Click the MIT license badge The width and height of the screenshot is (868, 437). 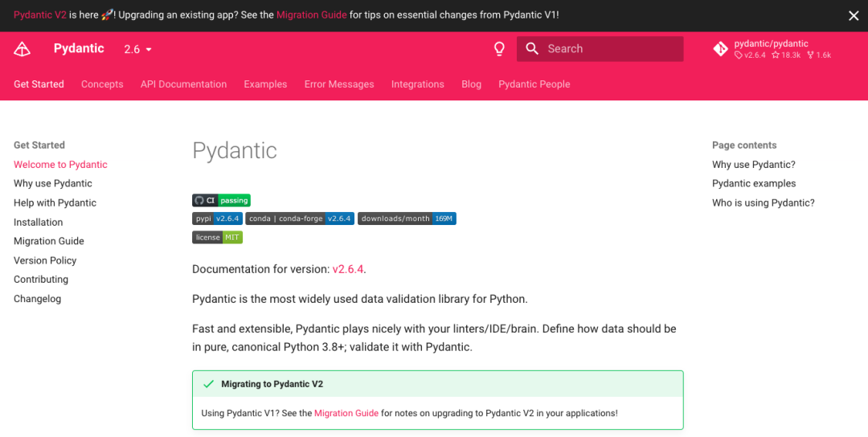point(217,237)
